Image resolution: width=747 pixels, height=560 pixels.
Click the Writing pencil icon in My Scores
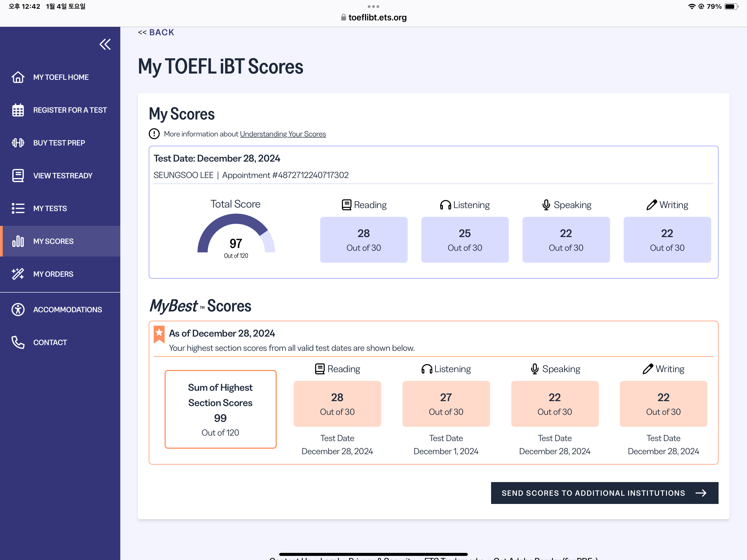click(x=651, y=205)
